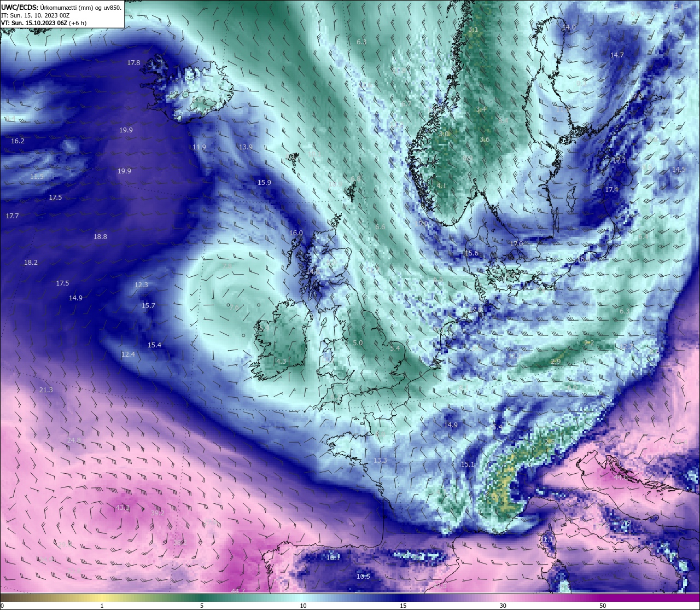Click the map value 21.3
This screenshot has height=610, width=700.
click(x=46, y=390)
